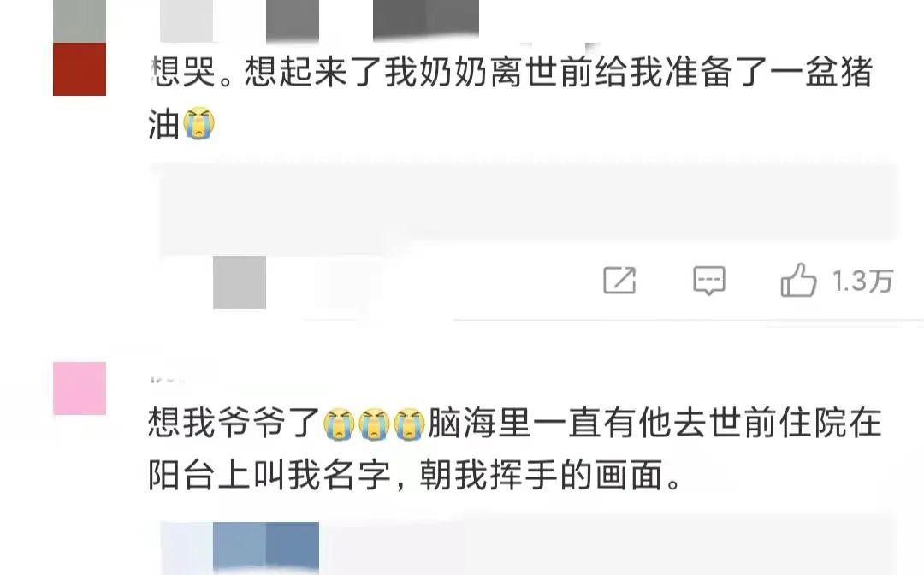Click the dark gray blurred block at top
924x575 pixels.
(426, 21)
